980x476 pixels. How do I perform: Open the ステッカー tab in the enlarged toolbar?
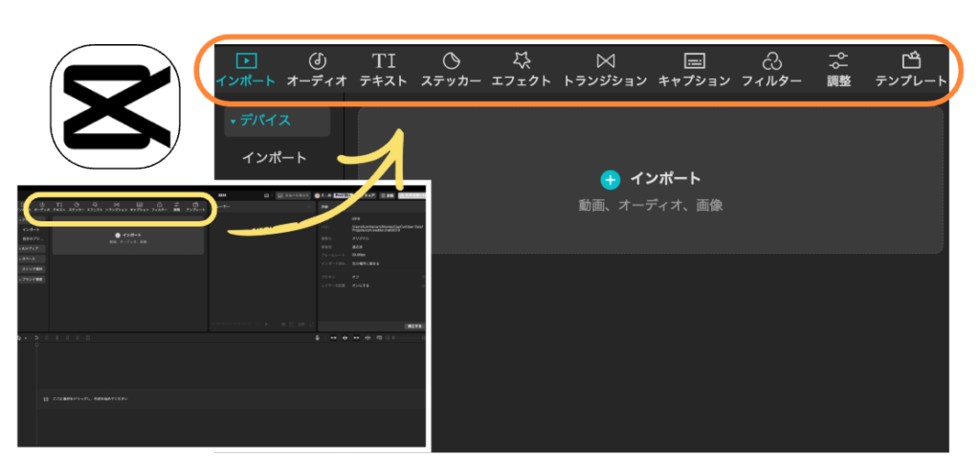pos(451,70)
